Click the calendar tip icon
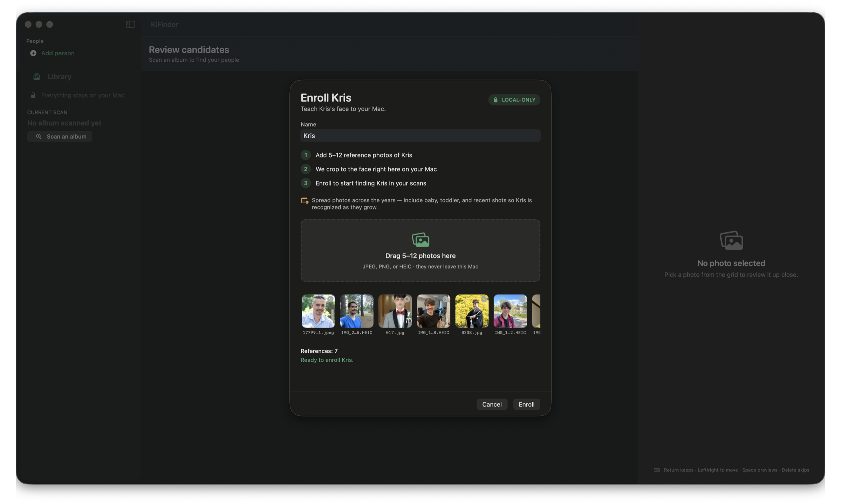 [x=305, y=201]
